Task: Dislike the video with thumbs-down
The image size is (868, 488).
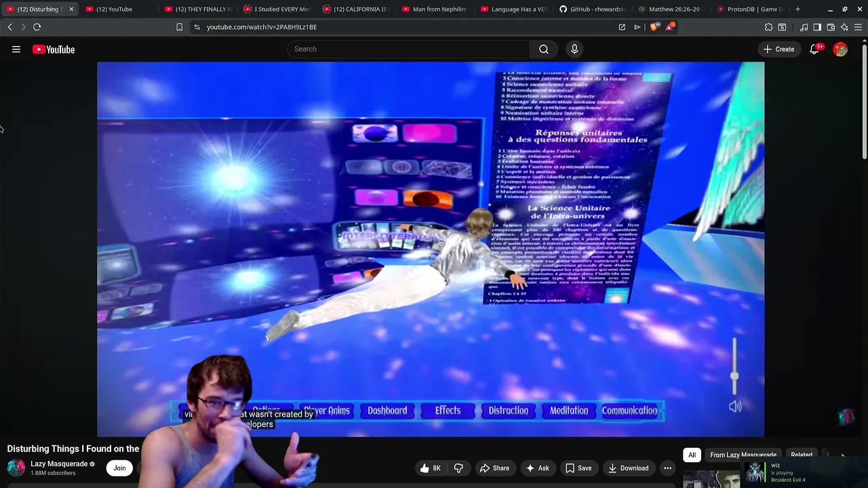Action: (459, 468)
